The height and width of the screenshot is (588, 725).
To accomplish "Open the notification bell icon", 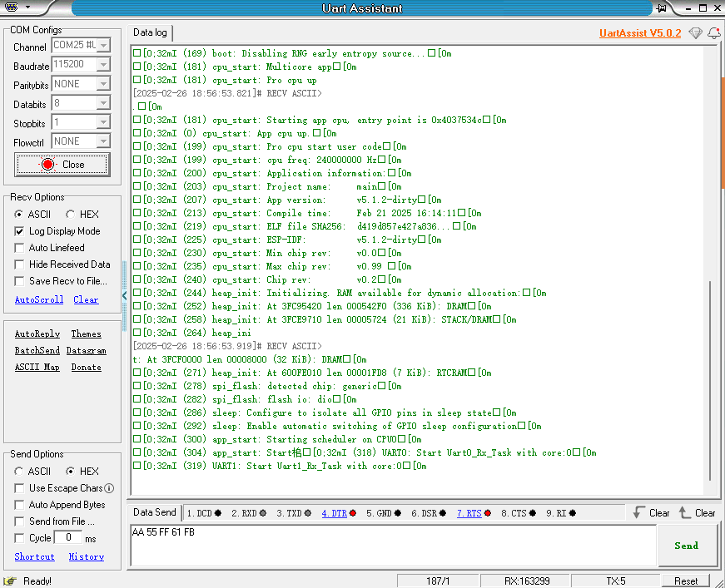I will (714, 33).
